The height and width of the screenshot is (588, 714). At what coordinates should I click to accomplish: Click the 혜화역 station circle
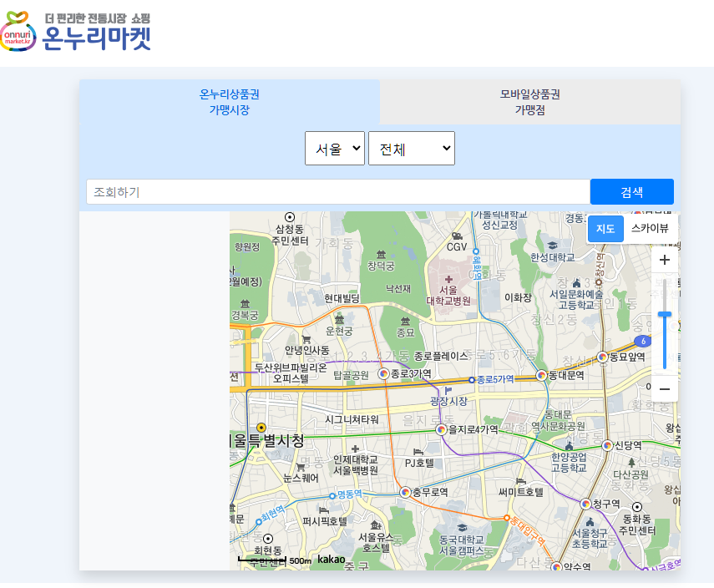click(476, 251)
